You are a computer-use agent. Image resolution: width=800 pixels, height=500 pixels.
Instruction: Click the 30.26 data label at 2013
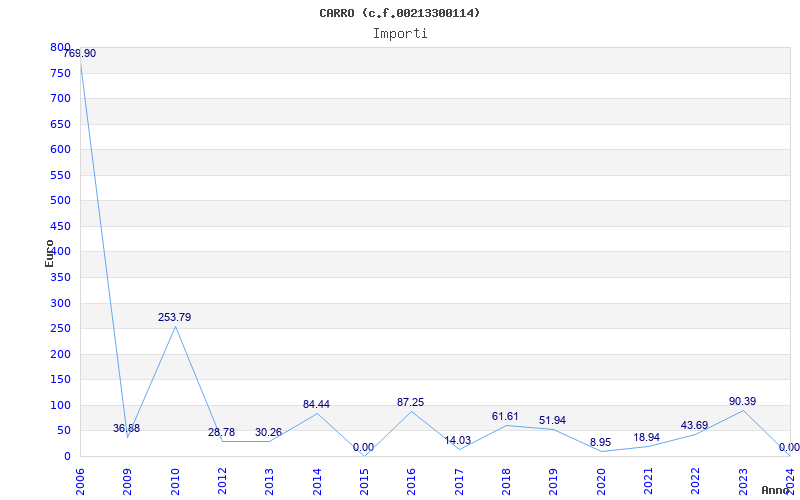point(268,433)
